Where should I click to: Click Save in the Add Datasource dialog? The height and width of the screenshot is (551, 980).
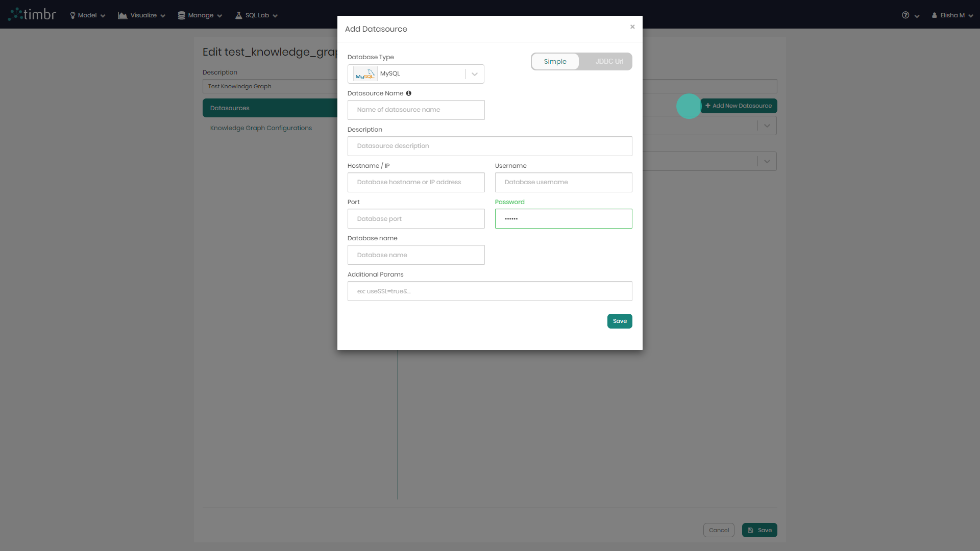(x=620, y=321)
